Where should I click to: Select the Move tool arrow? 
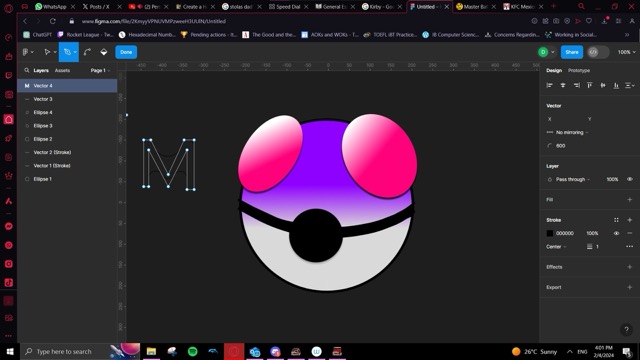[x=47, y=52]
